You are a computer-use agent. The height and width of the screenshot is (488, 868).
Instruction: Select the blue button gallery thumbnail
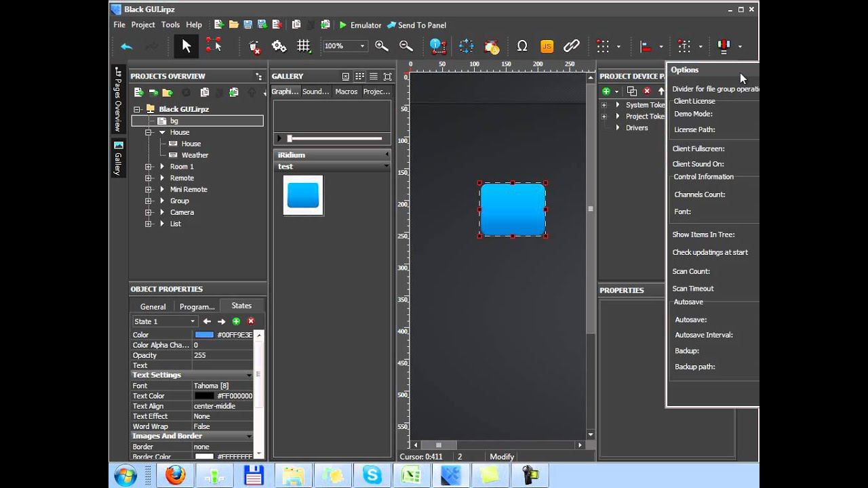pyautogui.click(x=303, y=195)
